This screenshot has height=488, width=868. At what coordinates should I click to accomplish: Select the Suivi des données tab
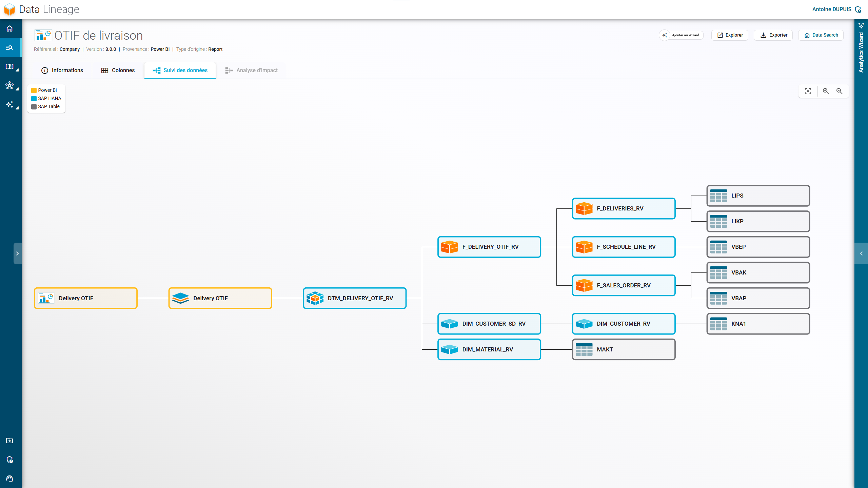click(180, 70)
